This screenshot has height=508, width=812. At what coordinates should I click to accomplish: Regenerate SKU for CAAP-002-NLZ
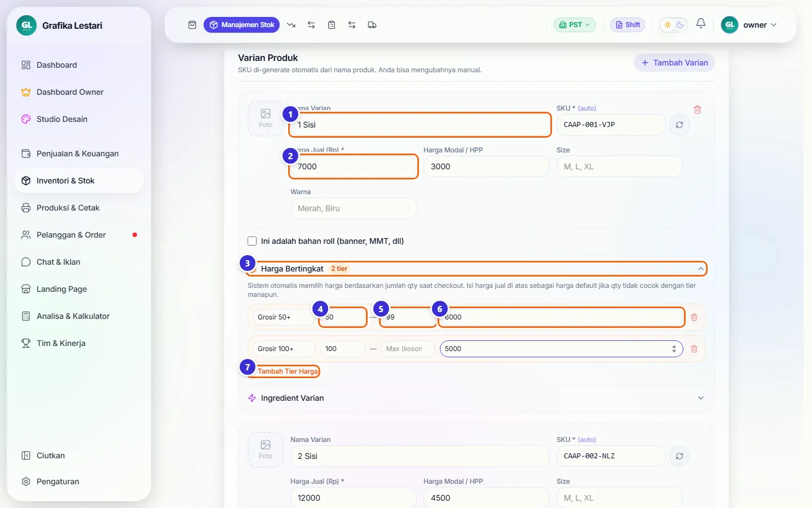tap(679, 456)
